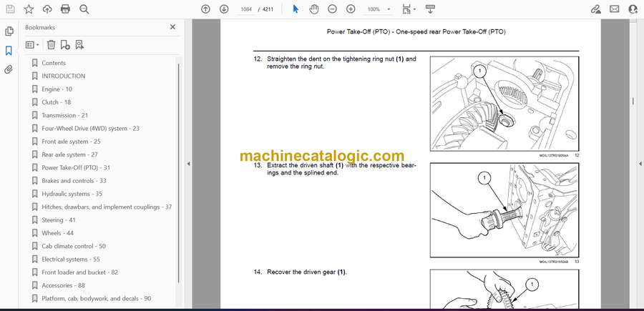Open the INTRODUCTION bookmark
644x311 pixels.
click(x=64, y=76)
